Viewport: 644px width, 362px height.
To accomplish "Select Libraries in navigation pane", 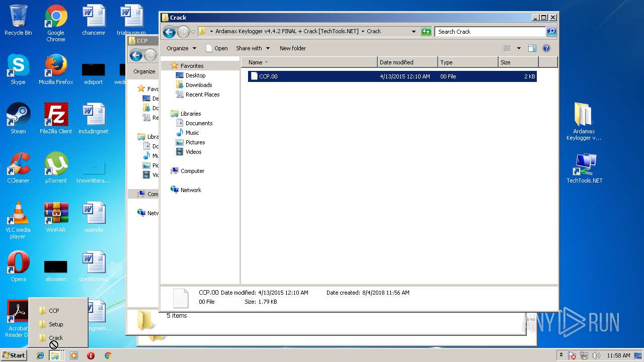I will pyautogui.click(x=190, y=114).
